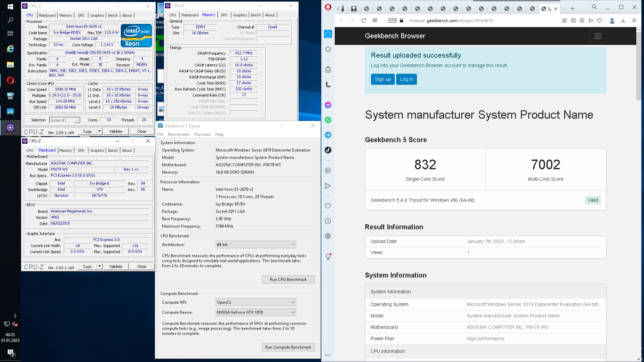The height and width of the screenshot is (362, 644).
Task: Open the File menu in Geekbench 5
Action: [x=160, y=134]
